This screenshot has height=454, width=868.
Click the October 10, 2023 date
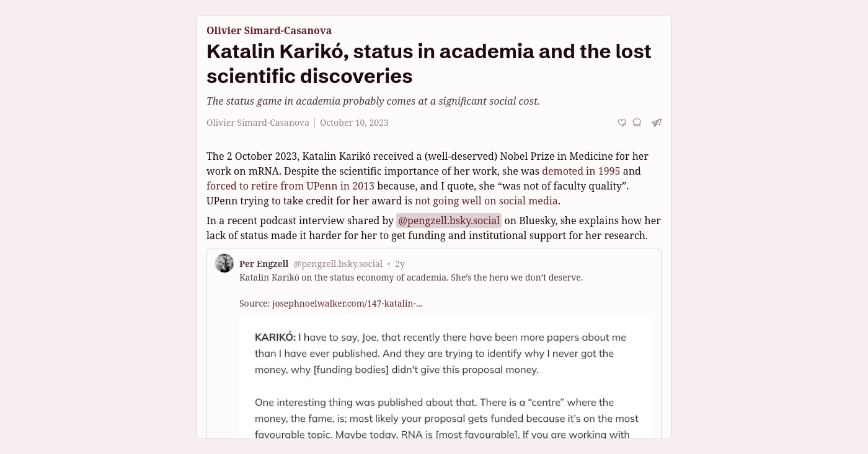click(x=354, y=123)
